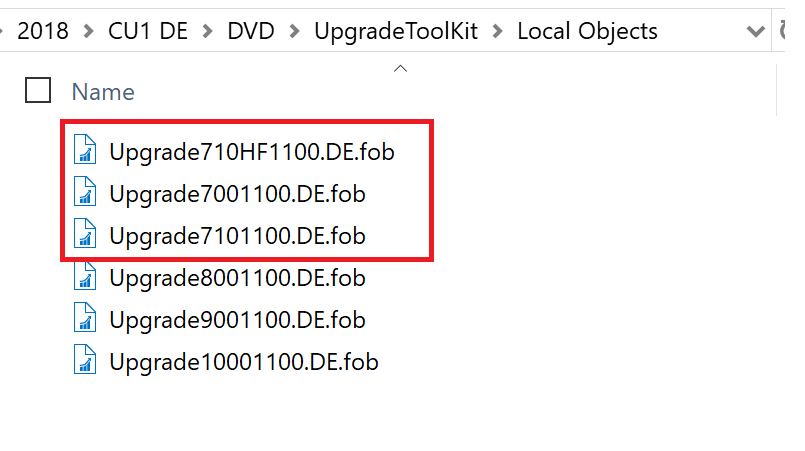805x451 pixels.
Task: Select the file name Upgrade10001100.DE.fob
Action: click(244, 360)
